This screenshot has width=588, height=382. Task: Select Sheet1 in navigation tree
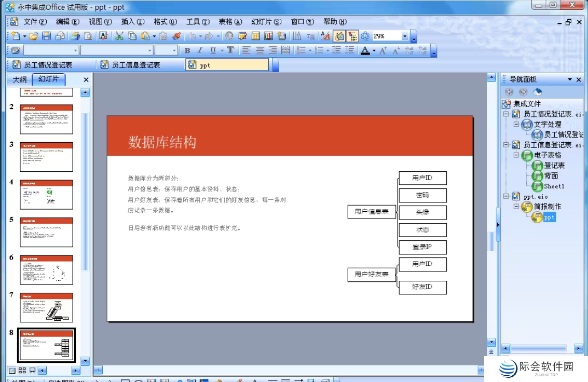554,186
